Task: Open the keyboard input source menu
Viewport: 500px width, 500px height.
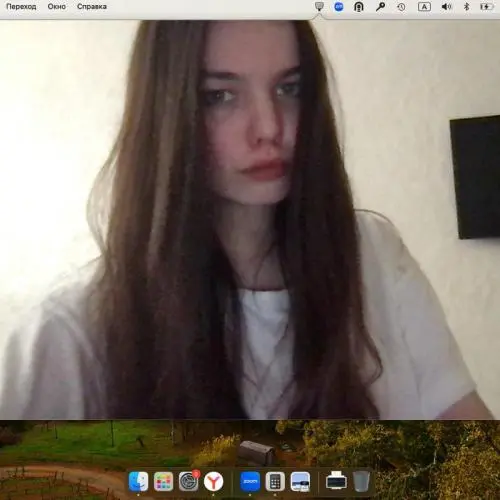Action: (x=424, y=7)
